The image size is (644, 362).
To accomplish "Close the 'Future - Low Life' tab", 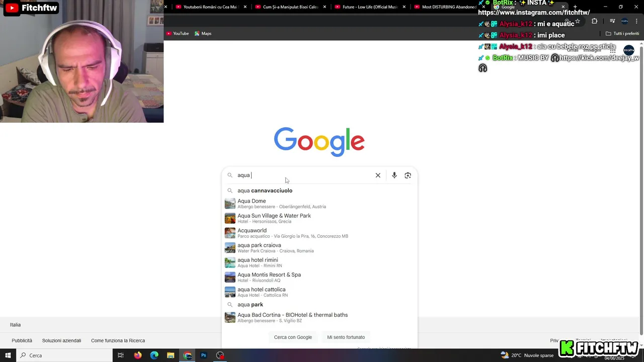I will (404, 7).
